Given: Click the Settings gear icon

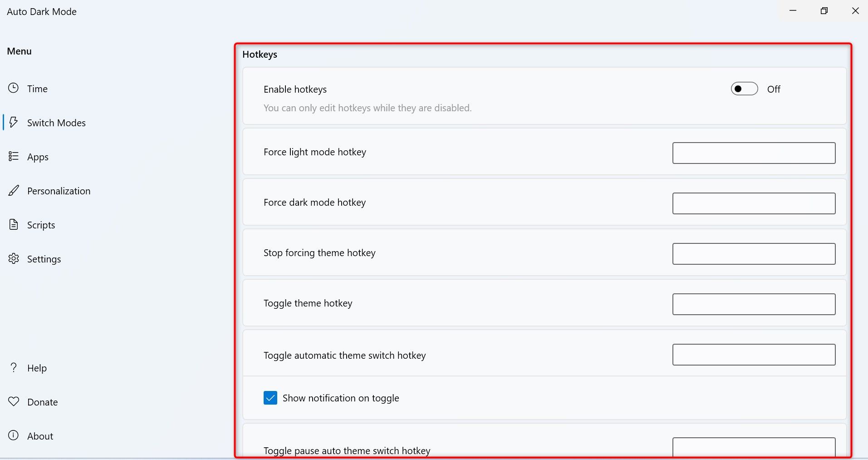Looking at the screenshot, I should click(x=14, y=258).
